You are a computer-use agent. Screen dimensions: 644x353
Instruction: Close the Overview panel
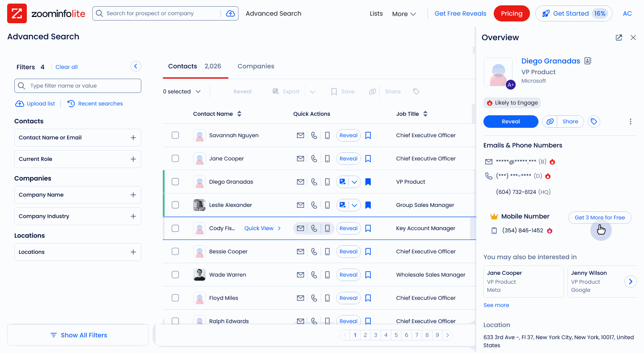point(633,38)
